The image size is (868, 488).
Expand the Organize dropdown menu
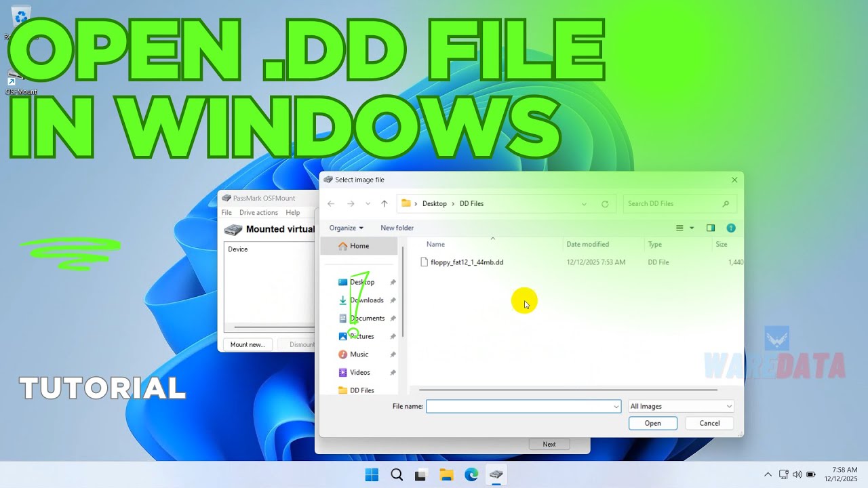coord(346,228)
